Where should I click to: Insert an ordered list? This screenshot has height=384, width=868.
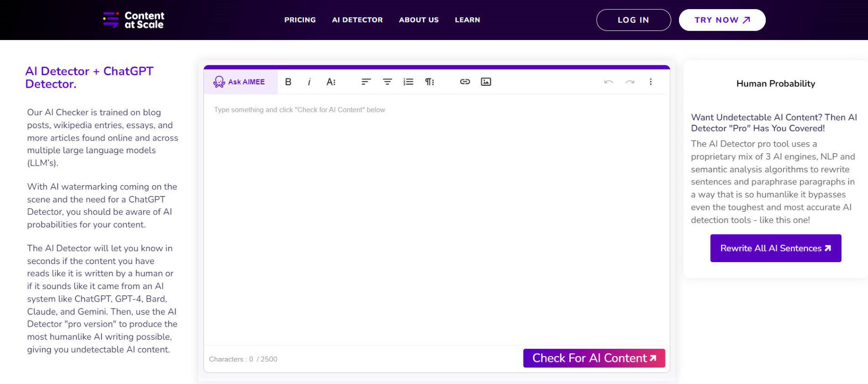click(x=408, y=82)
